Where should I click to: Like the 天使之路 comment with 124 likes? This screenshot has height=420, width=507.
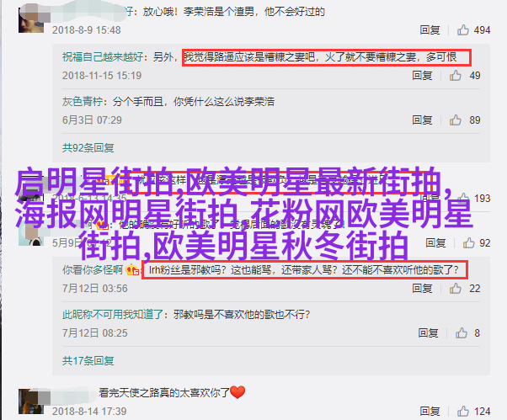[462, 412]
